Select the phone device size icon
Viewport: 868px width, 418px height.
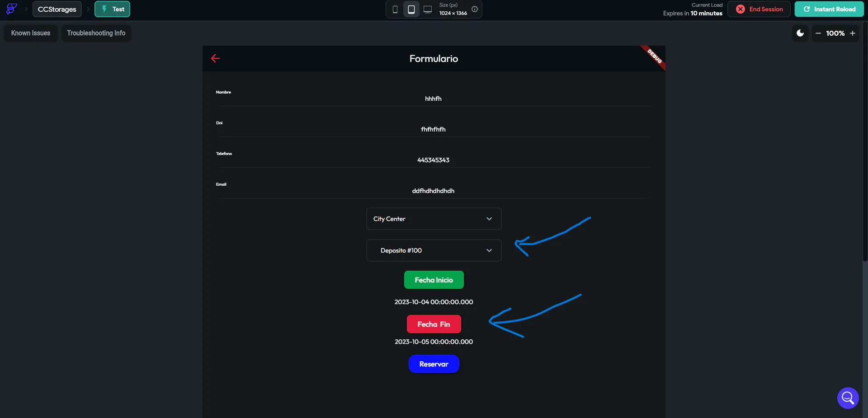tap(395, 9)
